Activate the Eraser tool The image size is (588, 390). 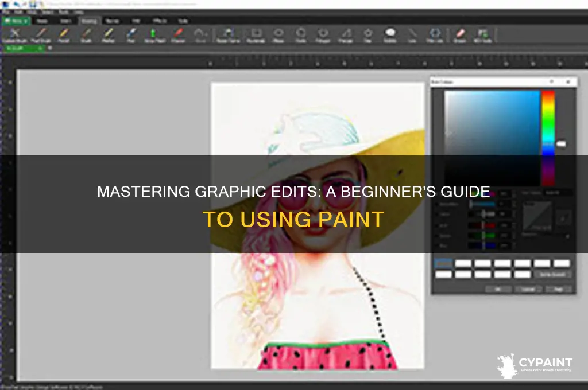(x=460, y=36)
